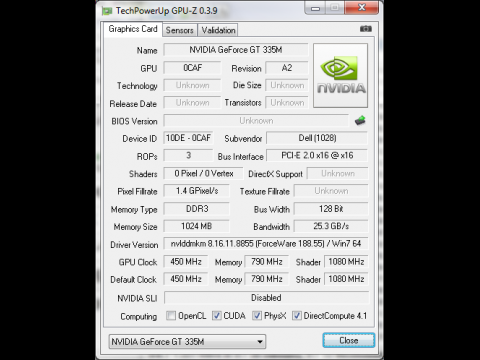Minimize the GPU-Z window

(x=315, y=8)
